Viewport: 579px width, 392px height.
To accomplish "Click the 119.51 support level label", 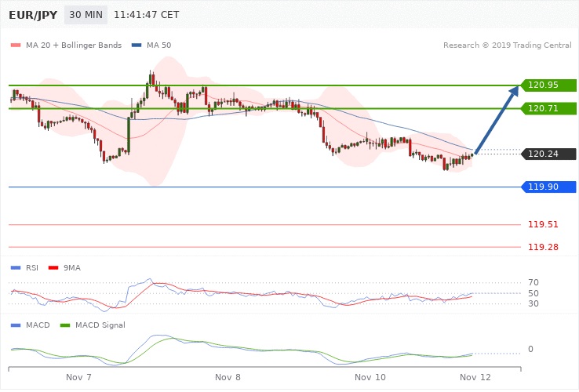I will [x=543, y=224].
